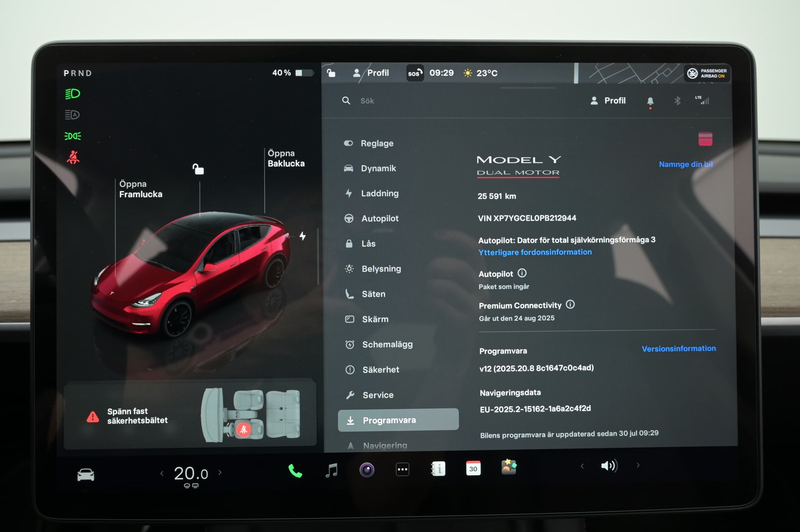The width and height of the screenshot is (800, 532).
Task: Click the Namnge din bil link
Action: tap(686, 164)
